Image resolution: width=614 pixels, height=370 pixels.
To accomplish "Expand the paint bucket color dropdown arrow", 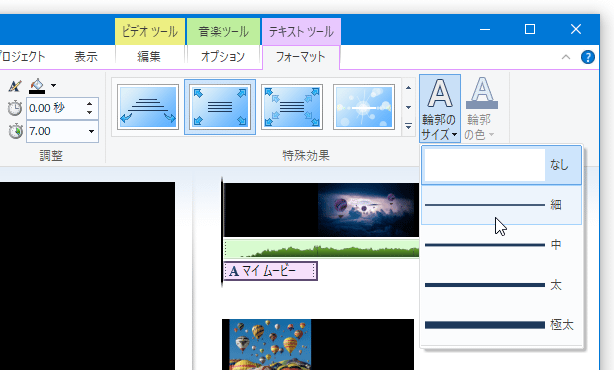I will click(x=53, y=85).
